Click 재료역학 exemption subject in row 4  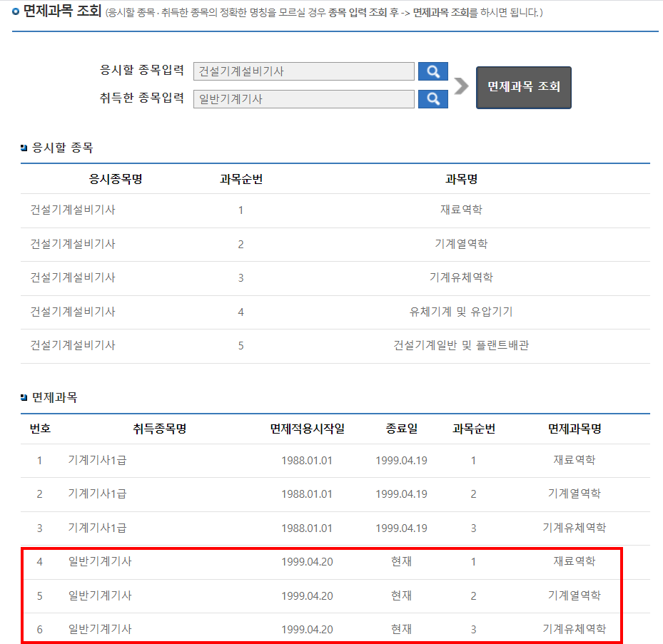tap(575, 561)
